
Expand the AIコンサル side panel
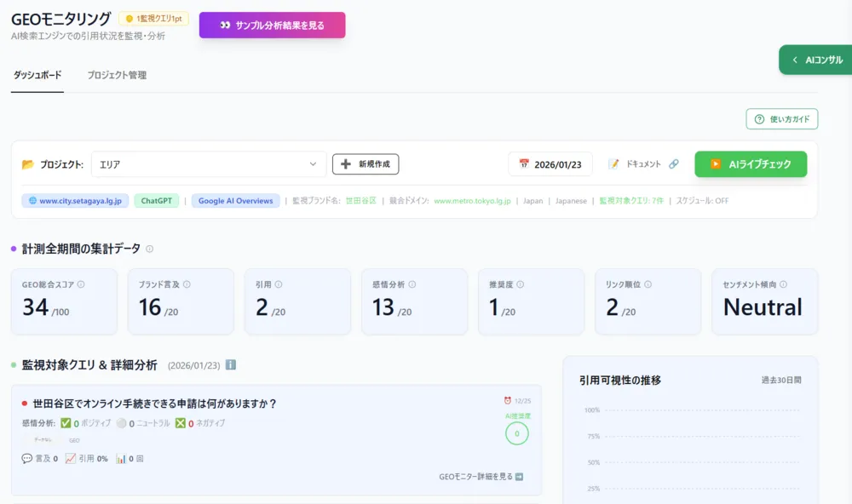[x=816, y=60]
